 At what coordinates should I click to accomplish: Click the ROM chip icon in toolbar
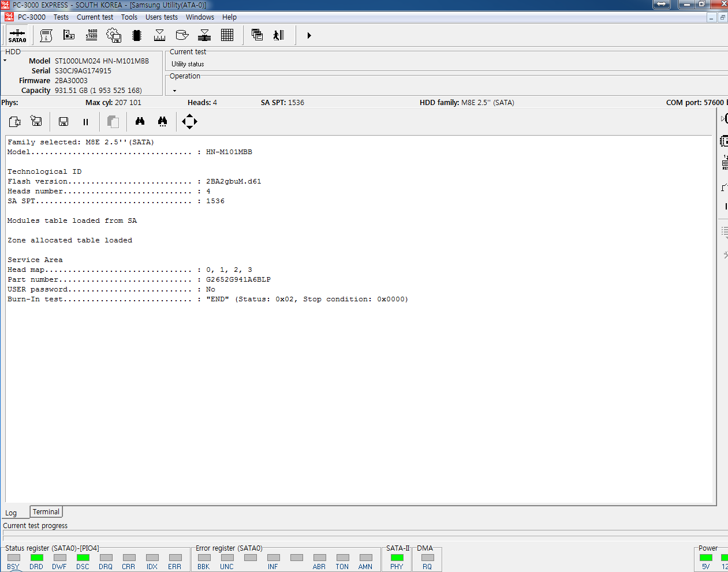[x=137, y=36]
